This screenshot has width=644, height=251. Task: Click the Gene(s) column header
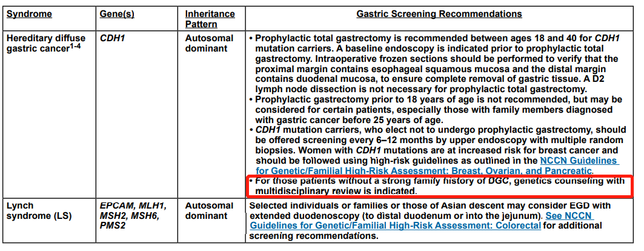coord(119,14)
